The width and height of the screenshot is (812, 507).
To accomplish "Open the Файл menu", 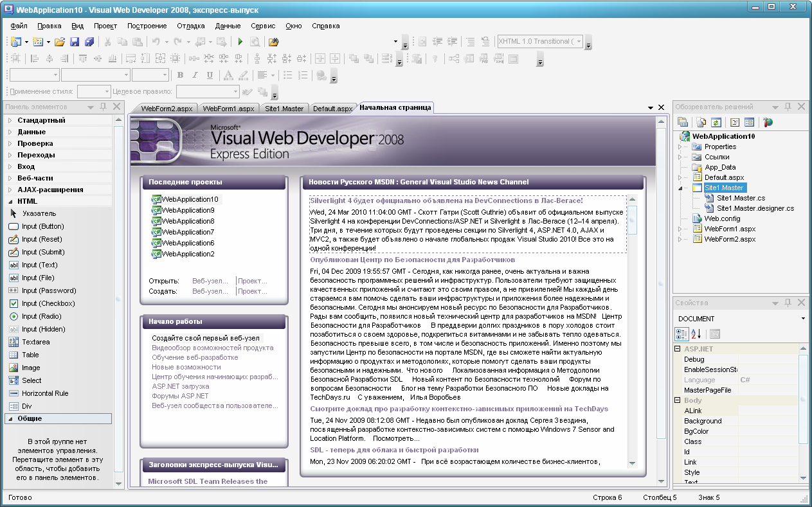I will pos(19,26).
